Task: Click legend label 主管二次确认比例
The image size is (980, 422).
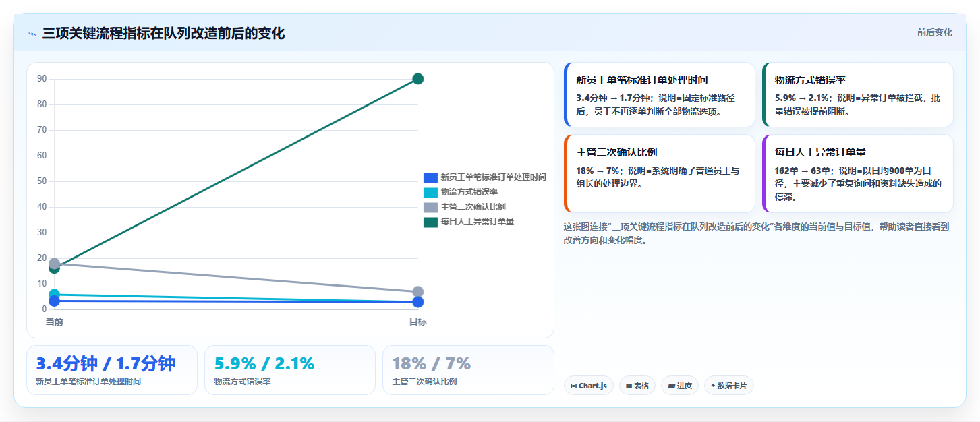Action: (473, 207)
